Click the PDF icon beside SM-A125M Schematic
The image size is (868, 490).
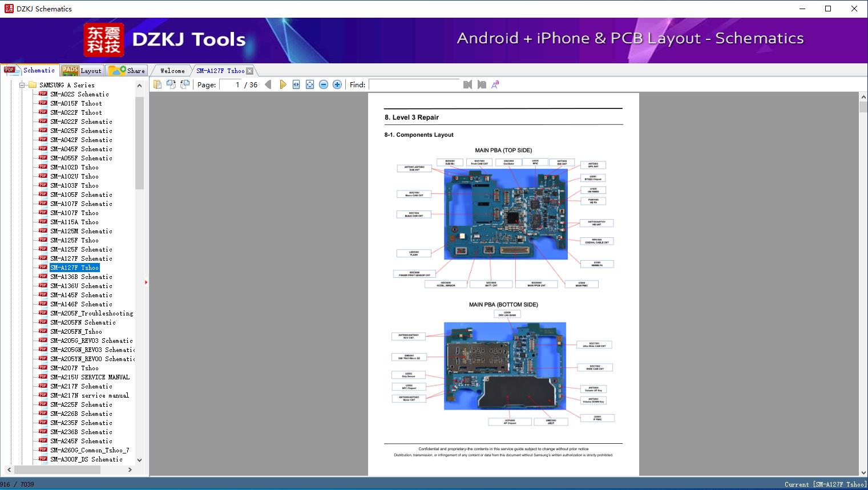coord(43,230)
